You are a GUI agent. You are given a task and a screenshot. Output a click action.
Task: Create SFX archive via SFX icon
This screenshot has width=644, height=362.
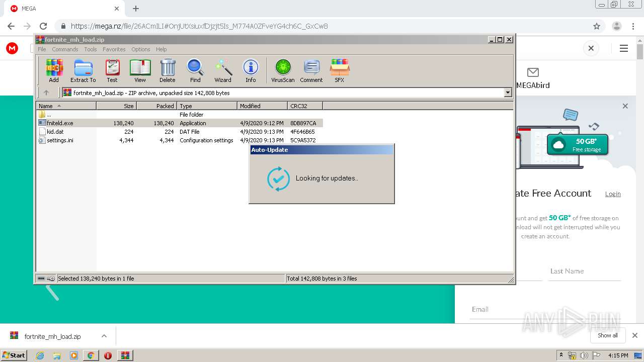(x=340, y=70)
